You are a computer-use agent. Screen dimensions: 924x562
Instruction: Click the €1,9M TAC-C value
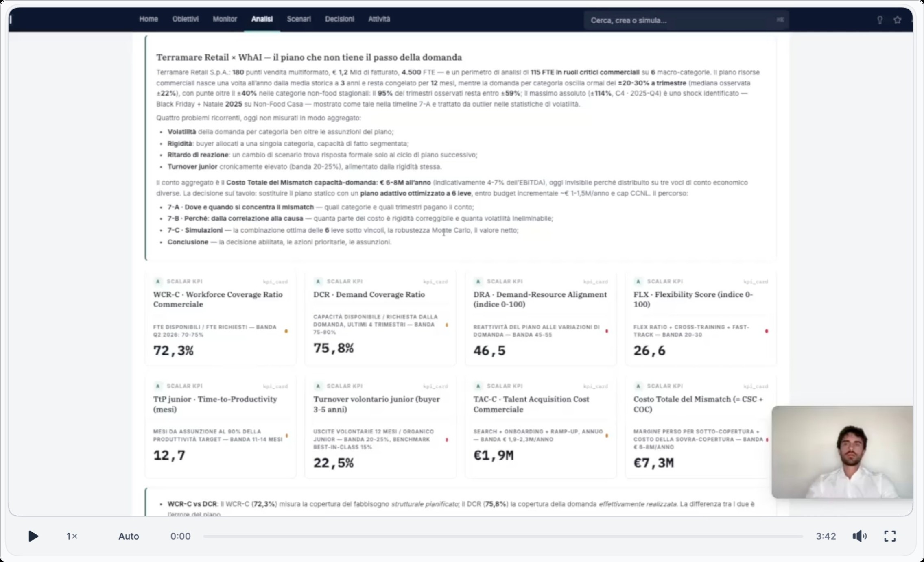494,455
